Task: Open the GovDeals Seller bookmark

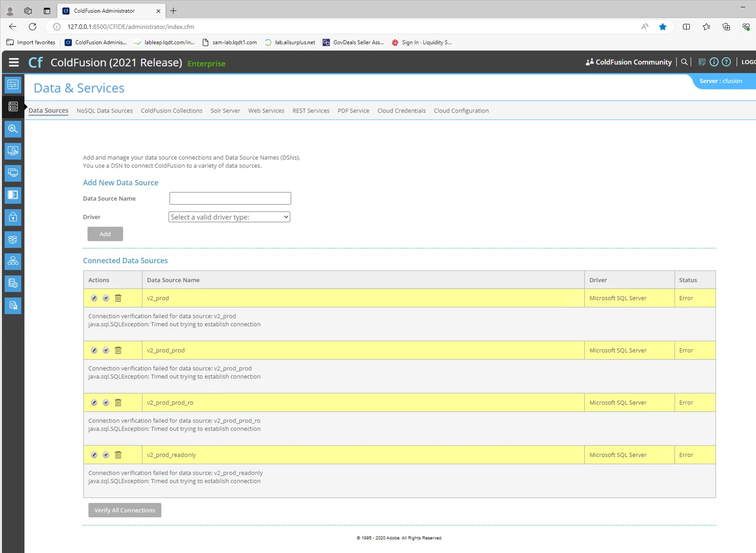Action: click(x=353, y=42)
